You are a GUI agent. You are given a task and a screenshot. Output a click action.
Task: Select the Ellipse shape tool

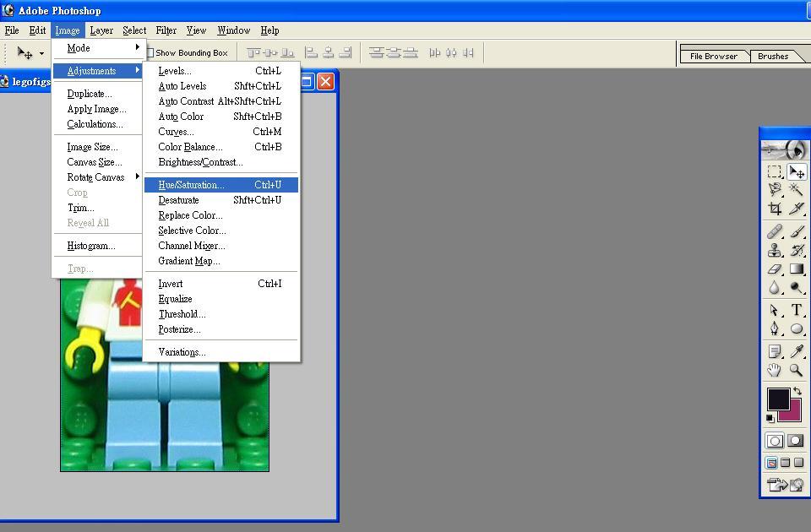[x=797, y=328]
